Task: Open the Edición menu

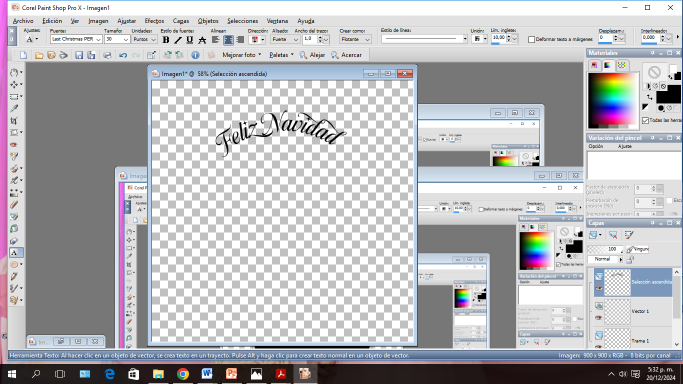Action: click(x=52, y=21)
